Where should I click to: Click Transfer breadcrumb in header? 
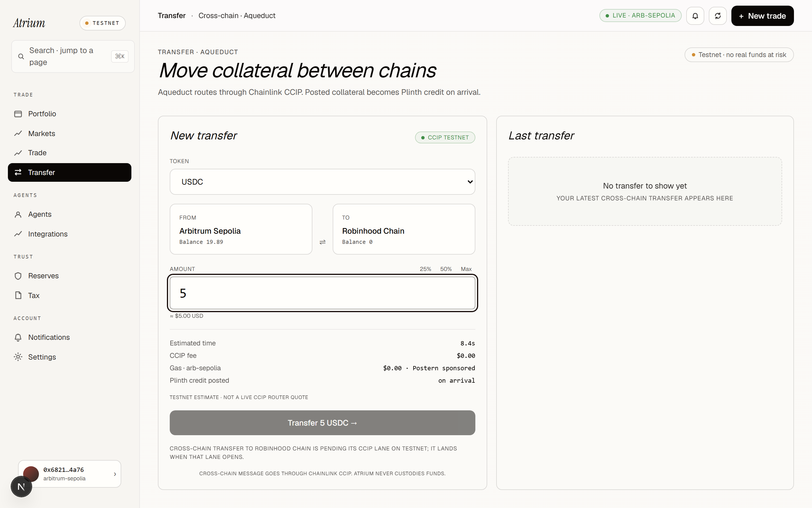click(x=171, y=16)
